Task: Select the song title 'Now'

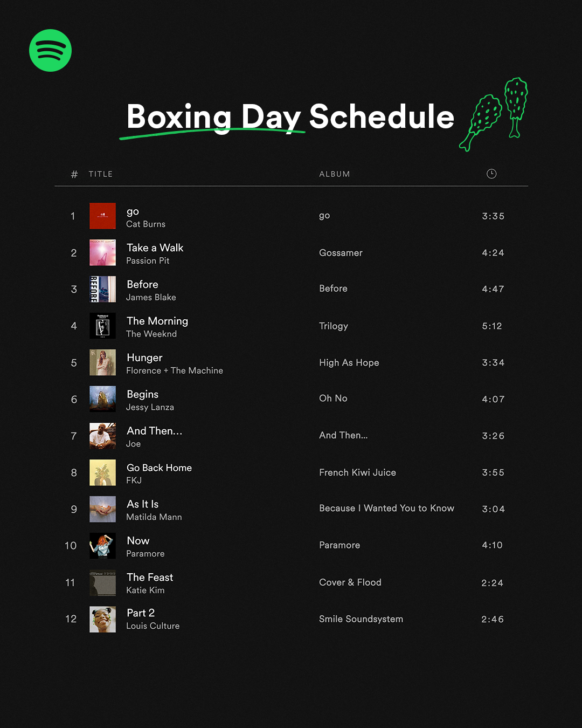Action: [x=138, y=541]
